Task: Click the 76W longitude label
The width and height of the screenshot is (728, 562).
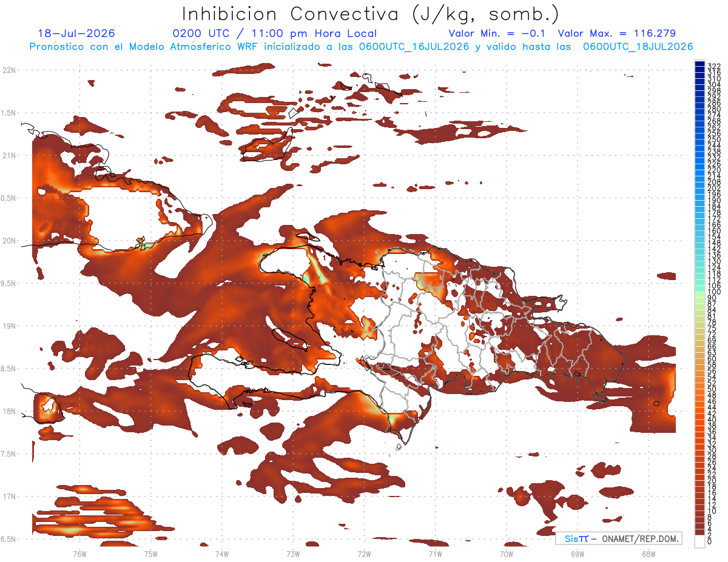Action: (79, 554)
